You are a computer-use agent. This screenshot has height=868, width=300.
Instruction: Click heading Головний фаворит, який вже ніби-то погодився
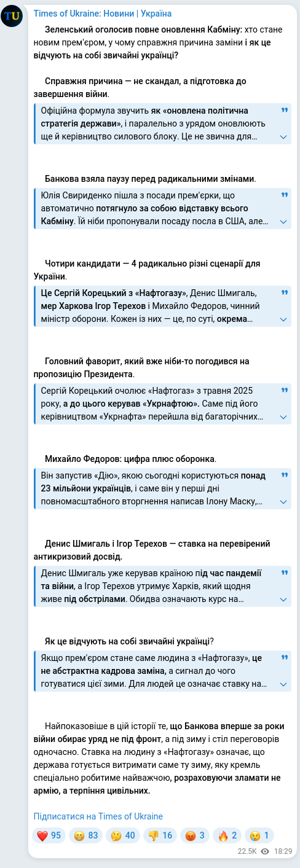click(141, 367)
